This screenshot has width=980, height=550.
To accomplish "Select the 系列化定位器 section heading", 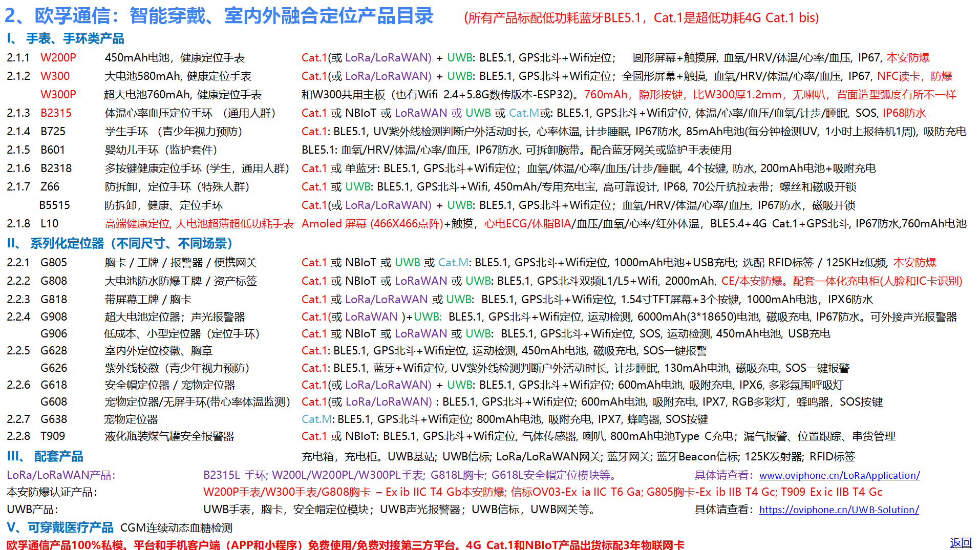I will tap(121, 243).
